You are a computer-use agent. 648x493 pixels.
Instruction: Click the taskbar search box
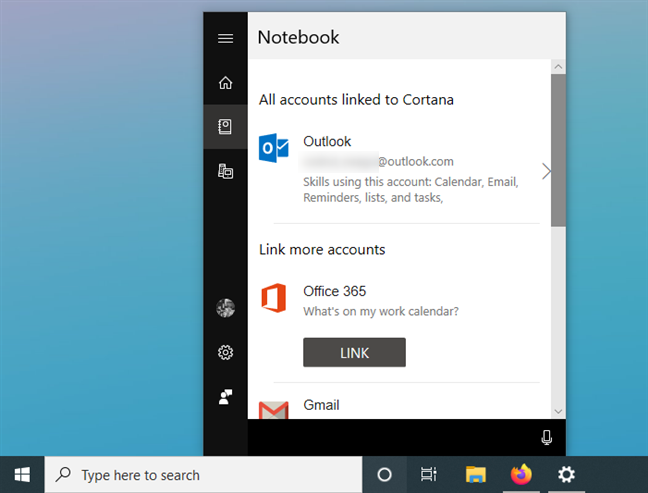[x=203, y=474]
